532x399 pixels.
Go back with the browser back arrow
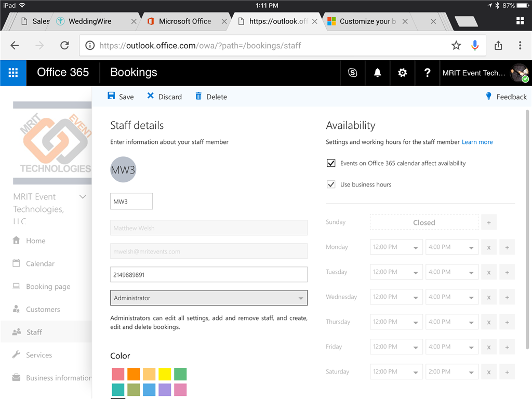pyautogui.click(x=15, y=46)
